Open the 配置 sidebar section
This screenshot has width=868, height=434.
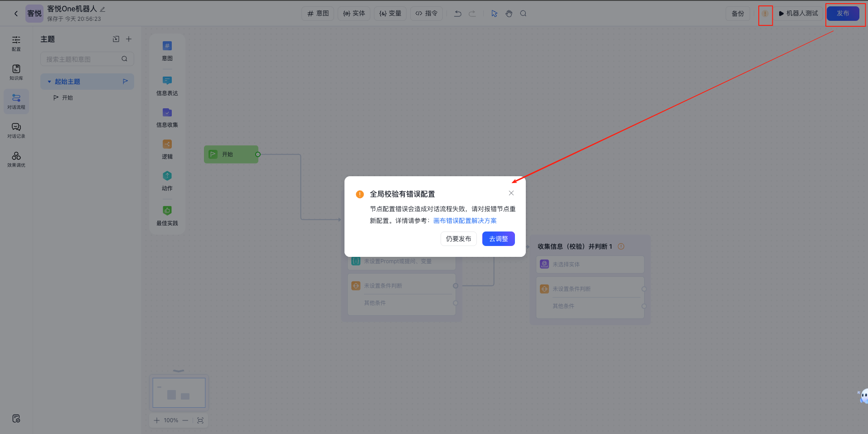pos(16,43)
